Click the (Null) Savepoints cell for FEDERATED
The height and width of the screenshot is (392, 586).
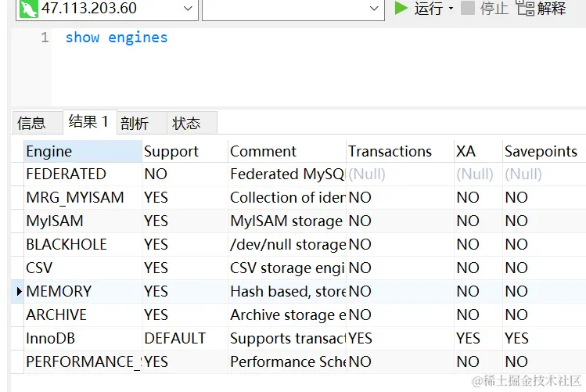(x=544, y=174)
